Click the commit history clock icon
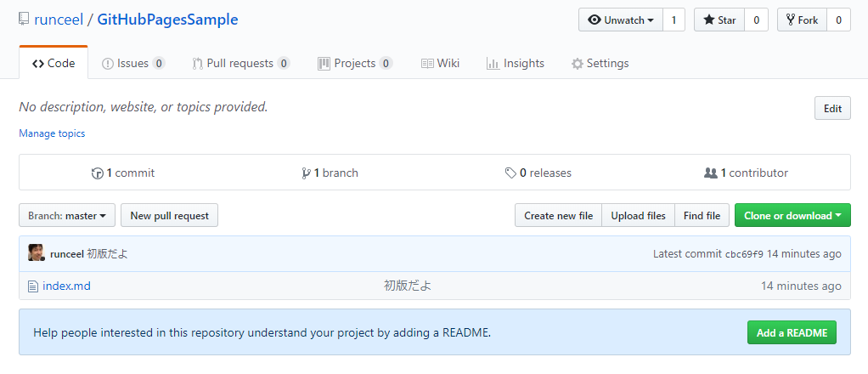This screenshot has height=374, width=868. pyautogui.click(x=98, y=173)
